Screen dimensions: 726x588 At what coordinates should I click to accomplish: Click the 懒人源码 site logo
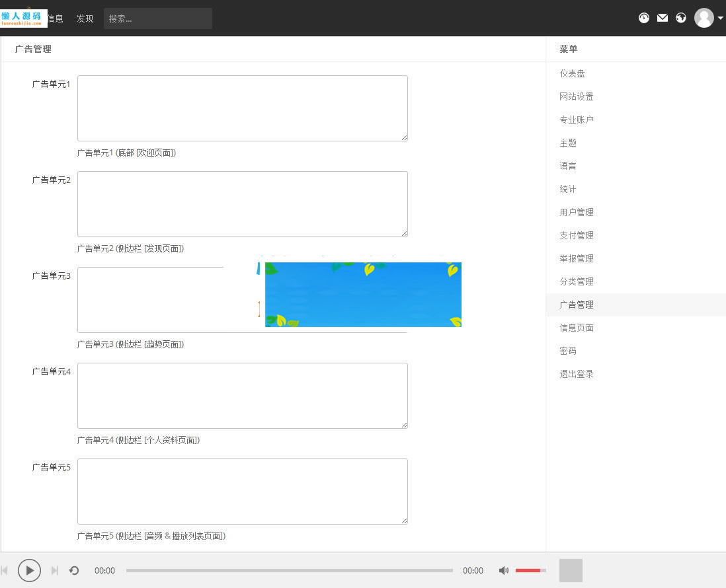click(x=24, y=18)
